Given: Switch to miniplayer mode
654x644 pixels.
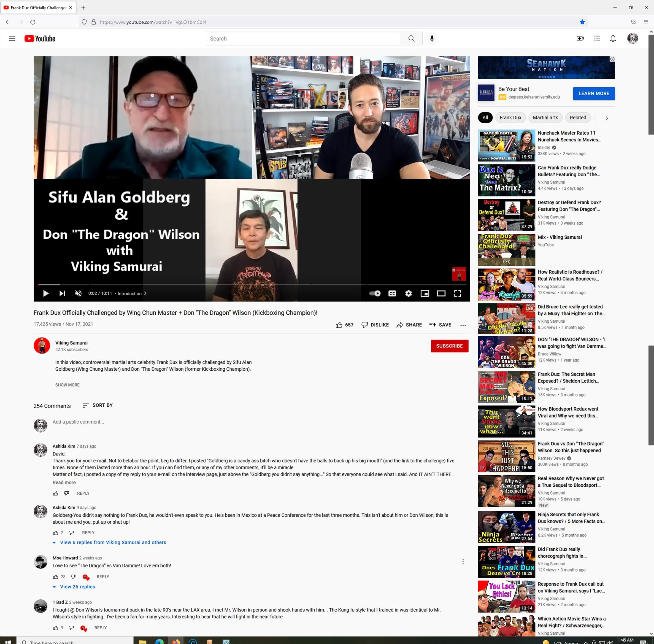Looking at the screenshot, I should [x=425, y=293].
